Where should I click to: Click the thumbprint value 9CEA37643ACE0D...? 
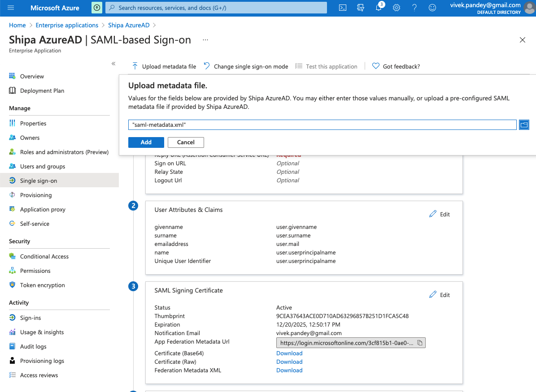click(342, 316)
